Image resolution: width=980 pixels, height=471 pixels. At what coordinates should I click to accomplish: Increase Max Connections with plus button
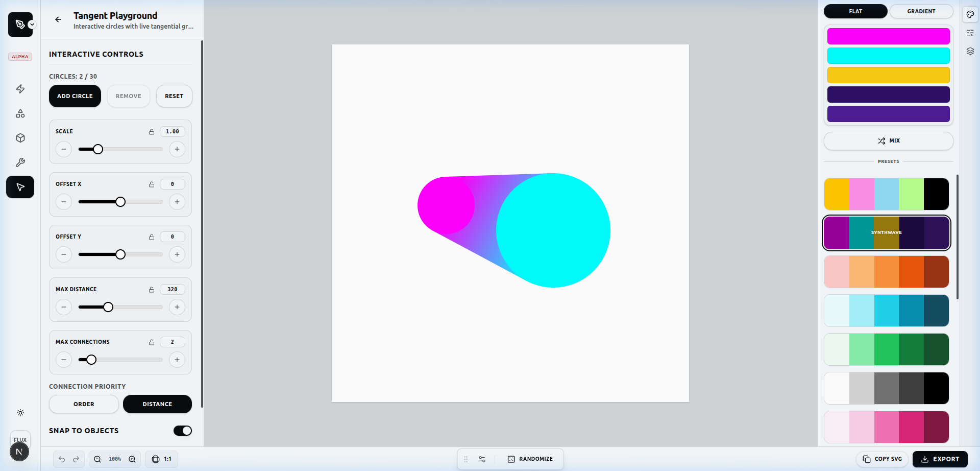[177, 360]
